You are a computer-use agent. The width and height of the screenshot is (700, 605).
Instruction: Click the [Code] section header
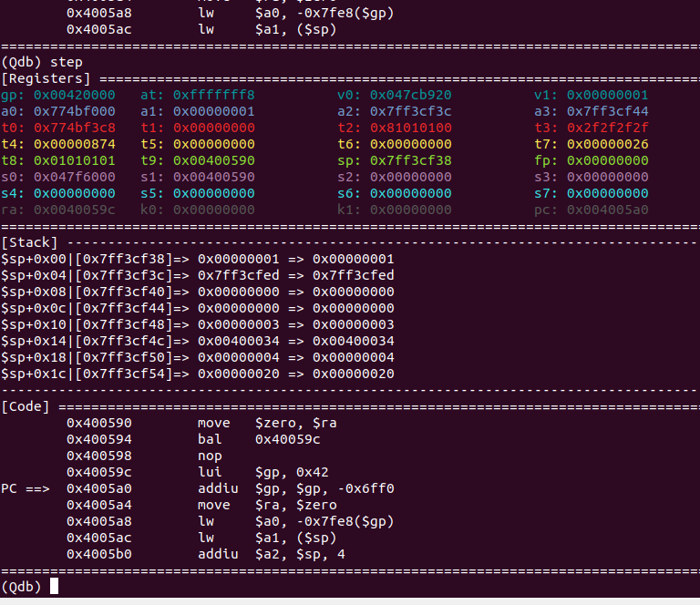pos(26,407)
